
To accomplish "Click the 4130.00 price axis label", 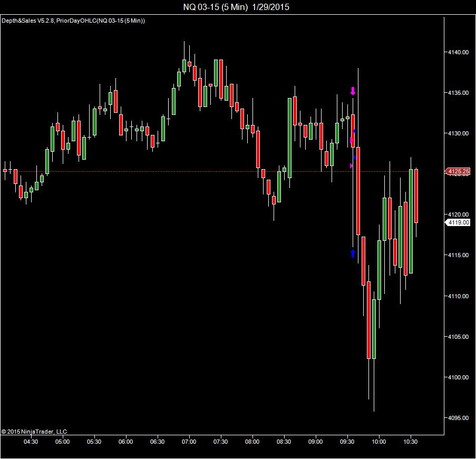I will coord(458,133).
